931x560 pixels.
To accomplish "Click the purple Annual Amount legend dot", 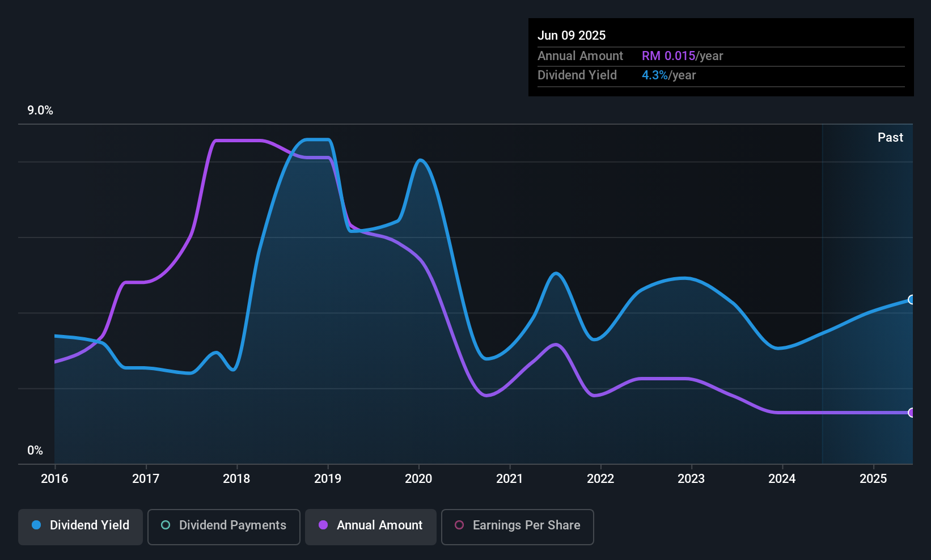I will pyautogui.click(x=323, y=525).
